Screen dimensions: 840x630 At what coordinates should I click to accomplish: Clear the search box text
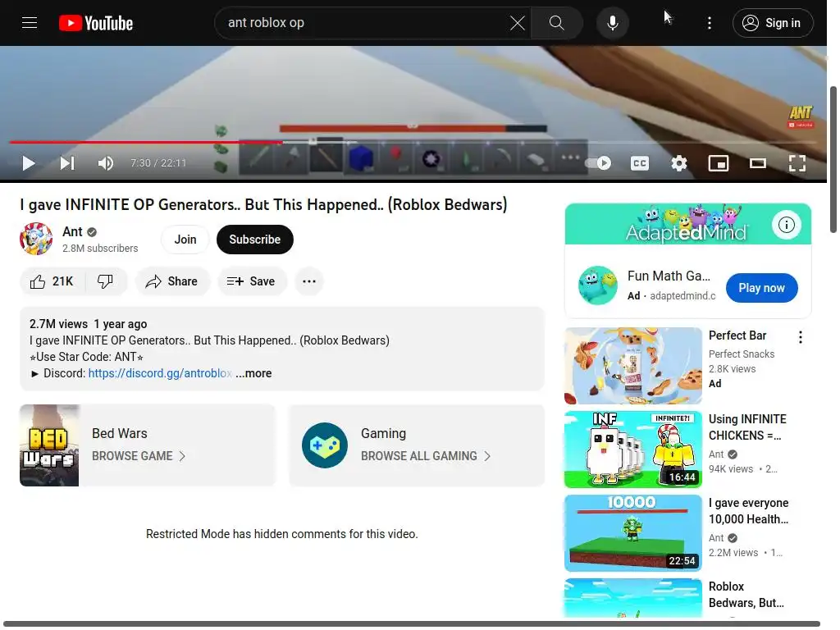coord(517,23)
